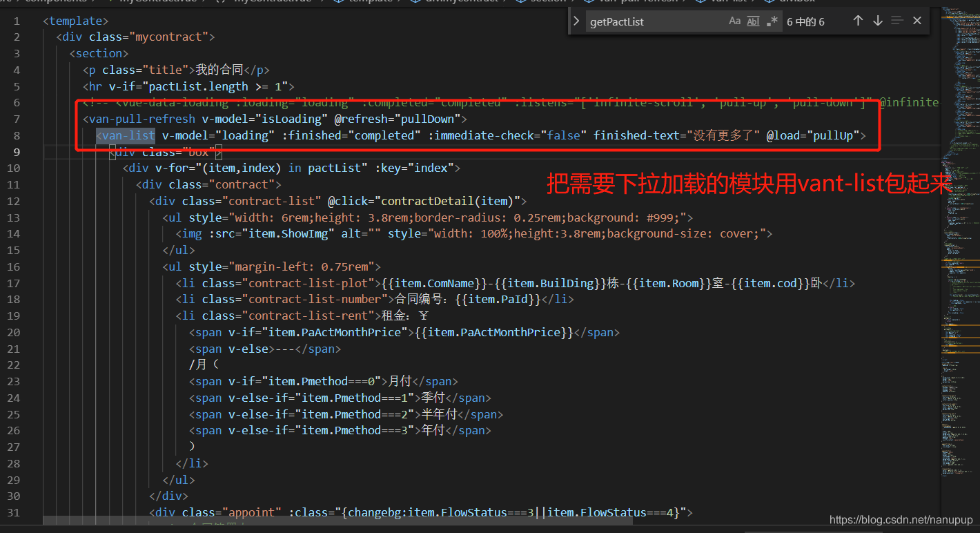
Task: Go to next match arrow
Action: coord(878,21)
